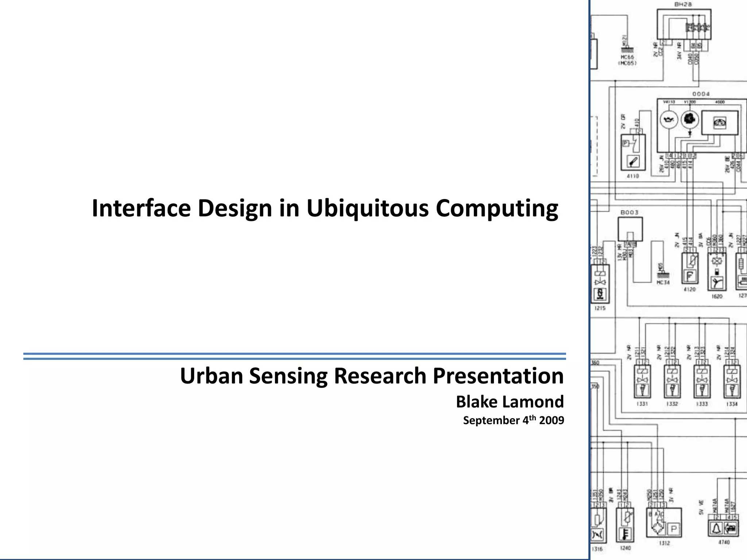Click the Urban Sensing Research Presentation subtitle
This screenshot has width=747, height=560.
tap(372, 376)
